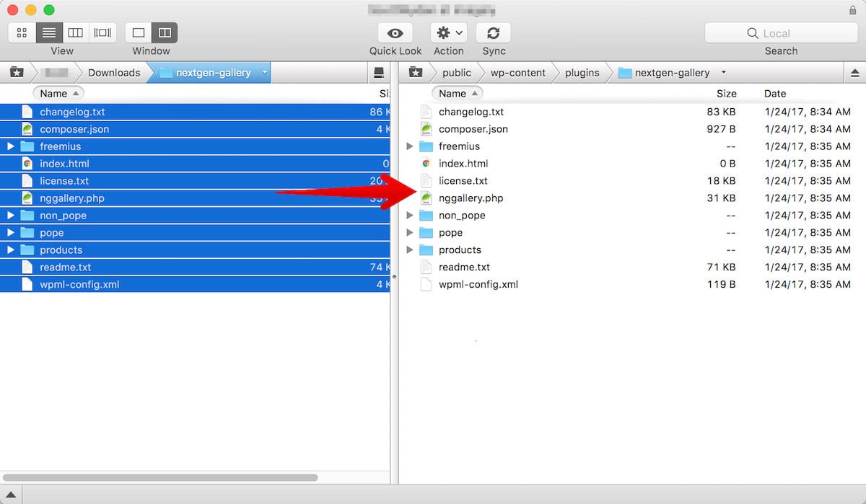Click composer.json file icon in left pane
Screen dimensions: 866x504
(x=27, y=129)
